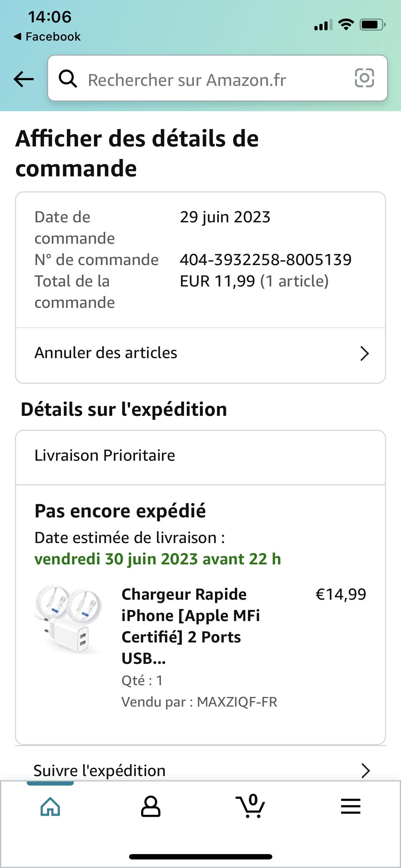Tap the charger product thumbnail
The image size is (401, 868).
[68, 620]
